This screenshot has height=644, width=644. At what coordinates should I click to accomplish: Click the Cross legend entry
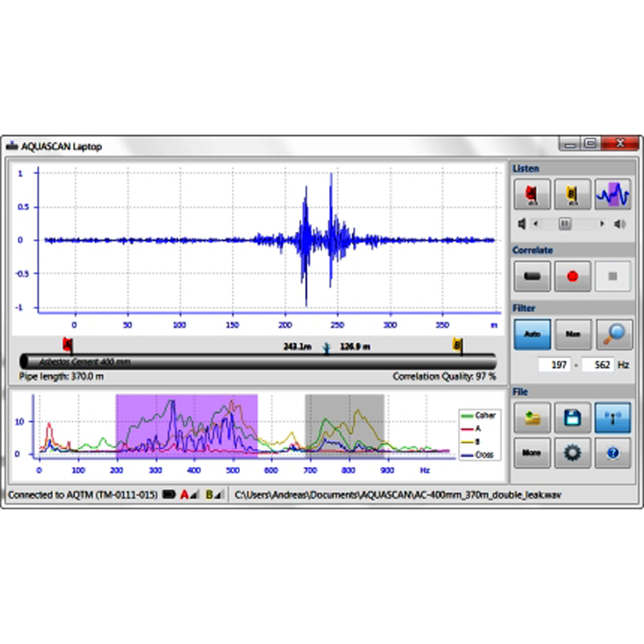477,455
